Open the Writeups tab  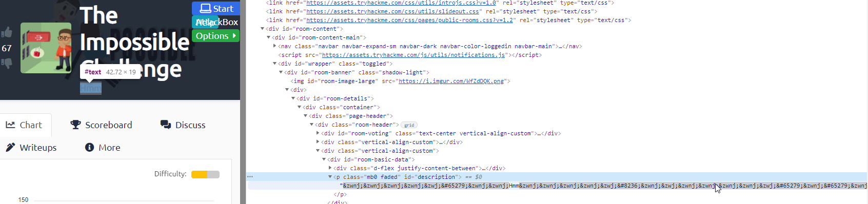(x=31, y=148)
